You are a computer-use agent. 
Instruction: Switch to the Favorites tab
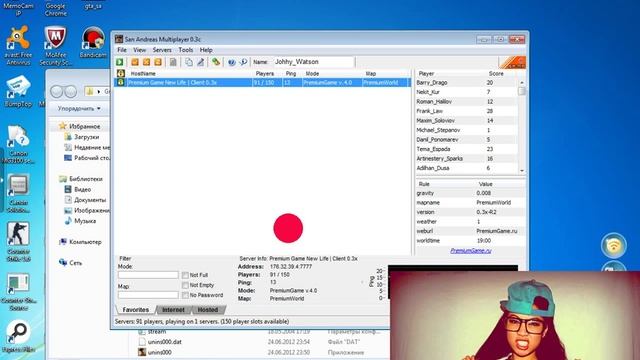click(x=136, y=310)
